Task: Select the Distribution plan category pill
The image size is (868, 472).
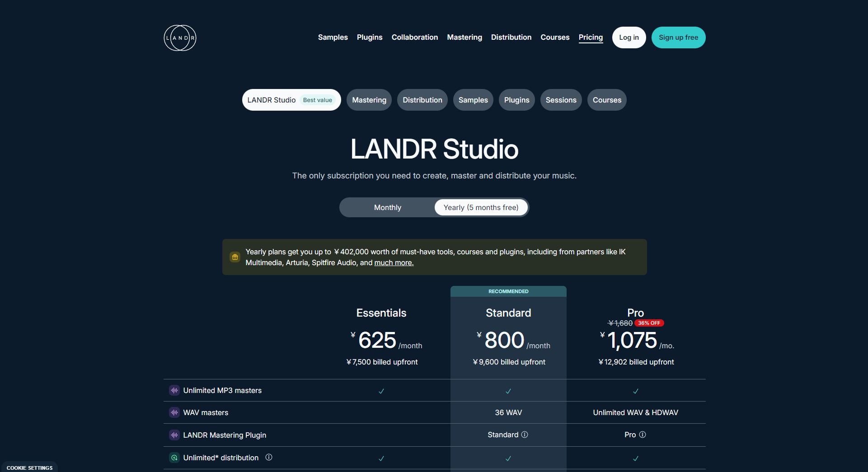Action: [422, 100]
